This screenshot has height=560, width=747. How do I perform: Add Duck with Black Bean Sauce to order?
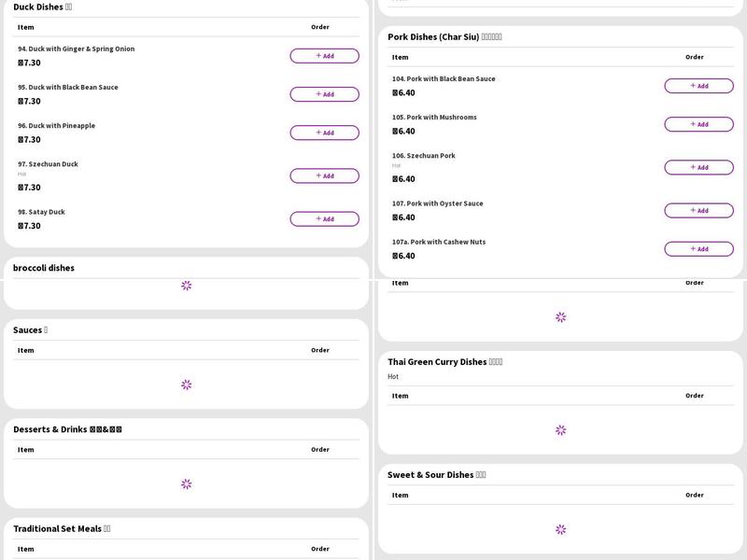tap(324, 94)
